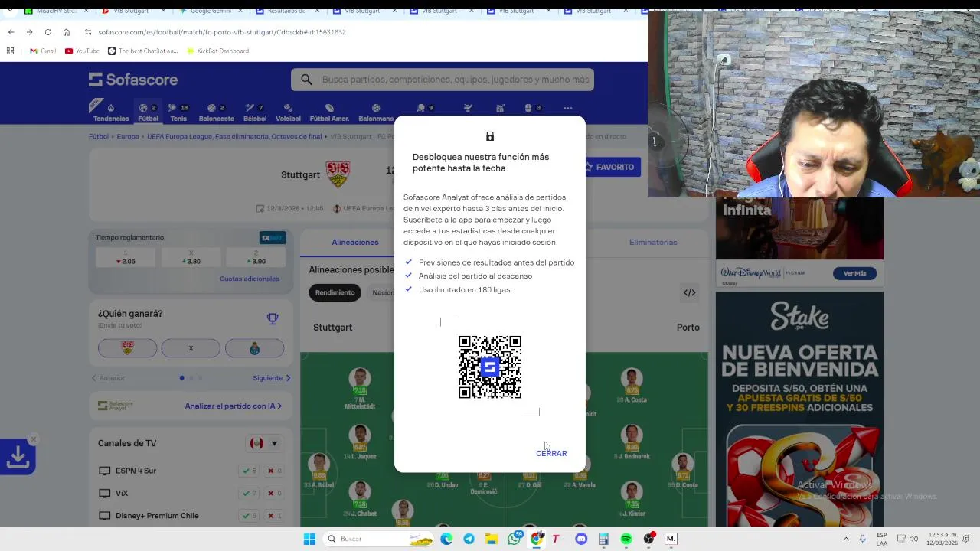Click the FAVORITO button
The height and width of the screenshot is (551, 980).
tap(610, 167)
